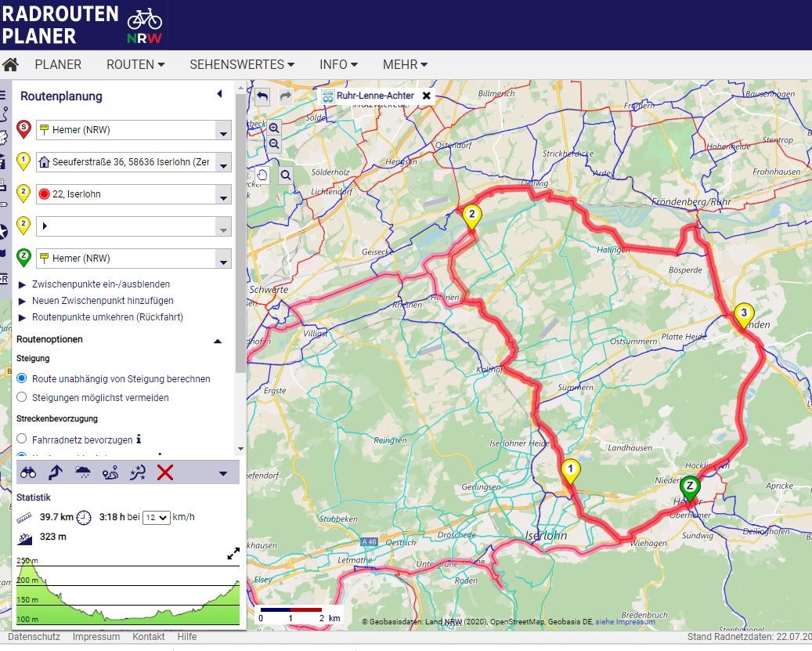The width and height of the screenshot is (812, 651).
Task: Click the info icon beside Fahrradnetz bevorzugen
Action: [x=139, y=439]
